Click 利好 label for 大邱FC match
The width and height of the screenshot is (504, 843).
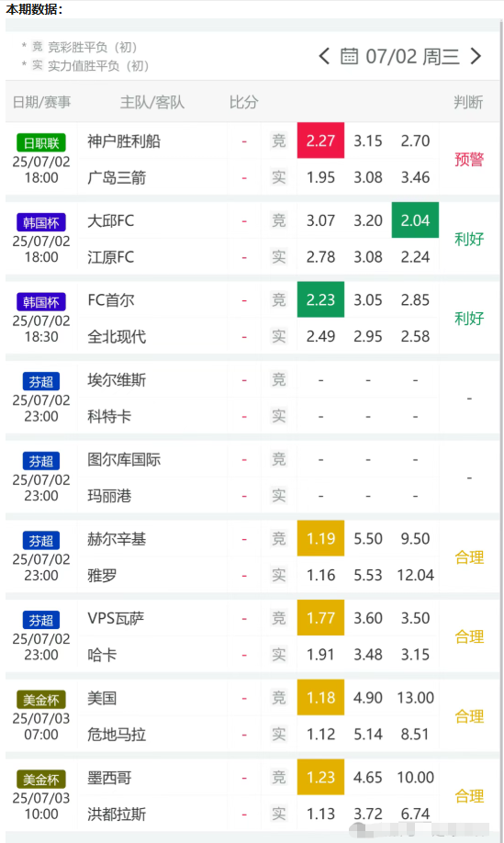[x=469, y=239]
